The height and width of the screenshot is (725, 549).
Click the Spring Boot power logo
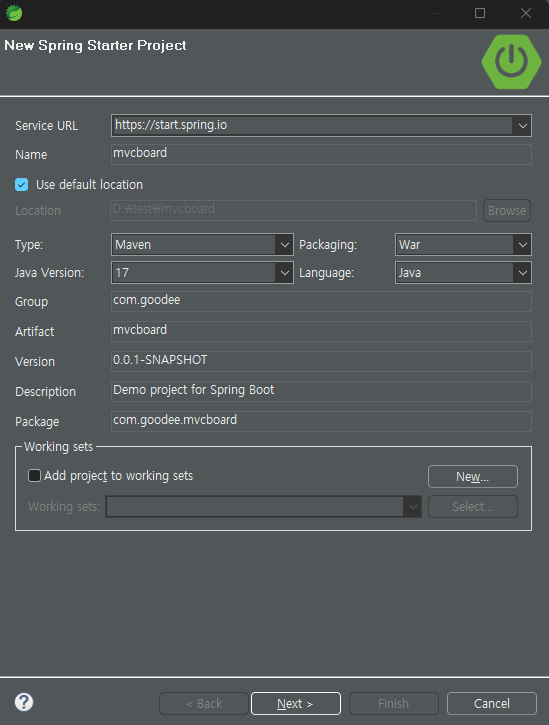point(511,61)
